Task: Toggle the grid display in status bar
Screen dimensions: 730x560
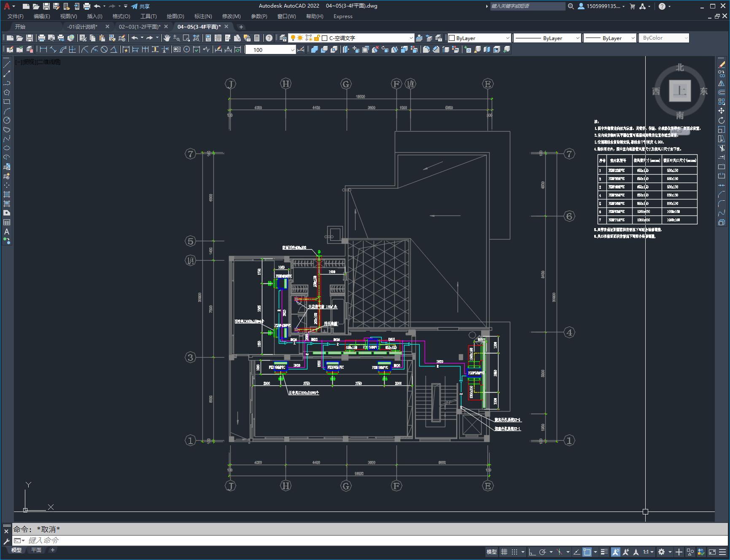Action: [x=504, y=552]
